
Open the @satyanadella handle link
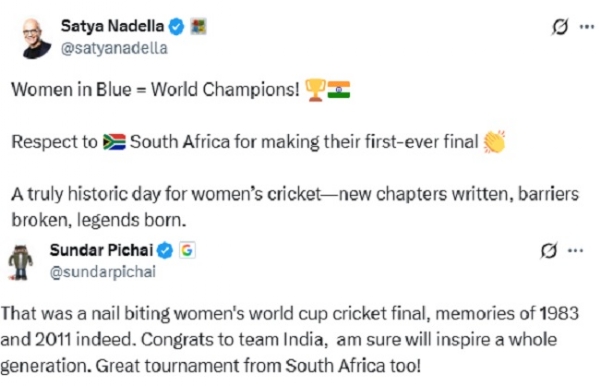click(114, 49)
